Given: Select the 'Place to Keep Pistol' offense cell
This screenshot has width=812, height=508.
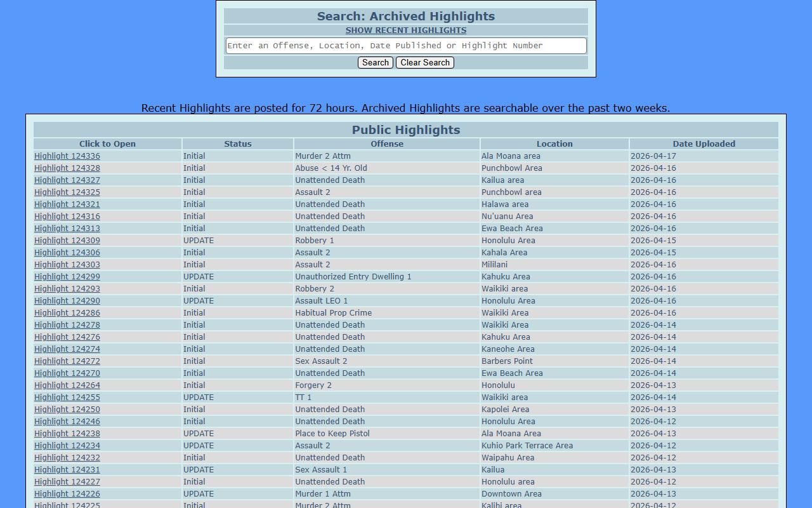Looking at the screenshot, I should [387, 434].
